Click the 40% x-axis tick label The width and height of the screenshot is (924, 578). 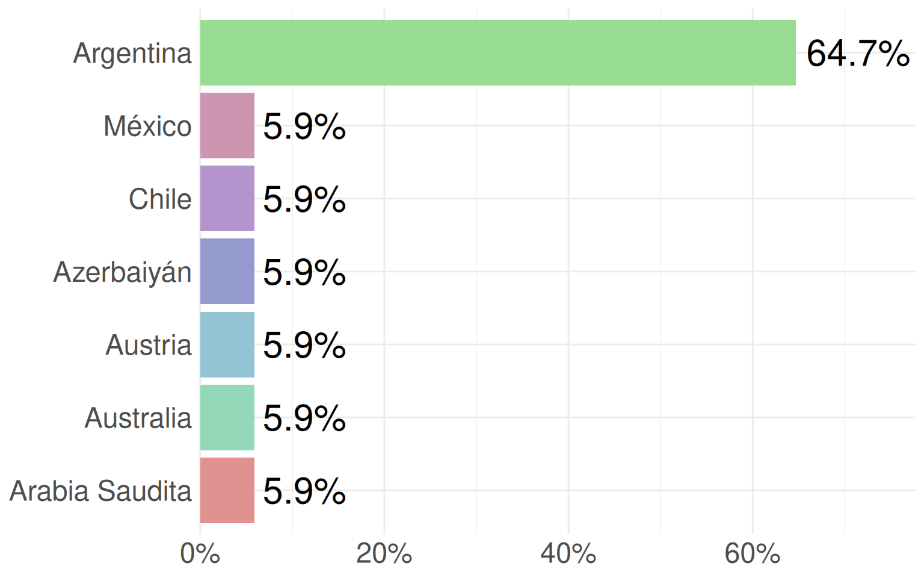568,554
